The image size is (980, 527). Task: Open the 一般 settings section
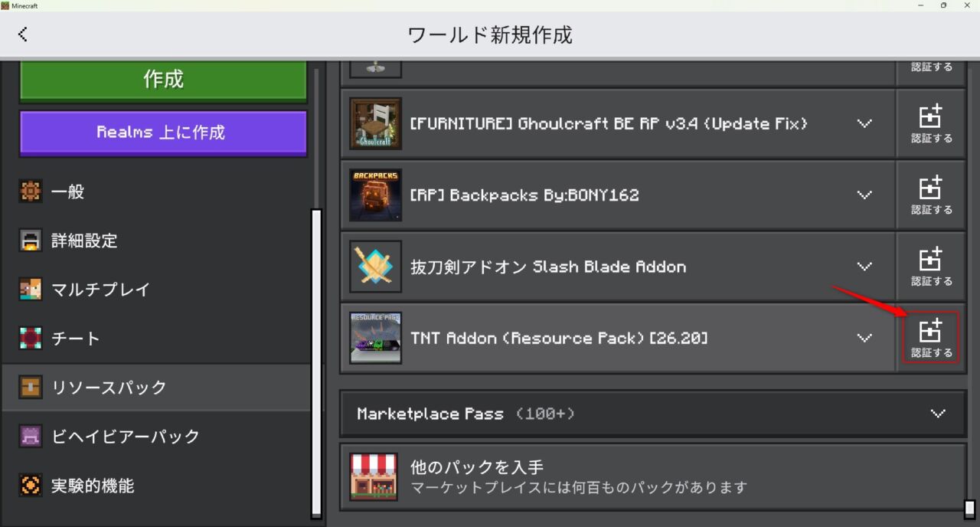[x=156, y=191]
